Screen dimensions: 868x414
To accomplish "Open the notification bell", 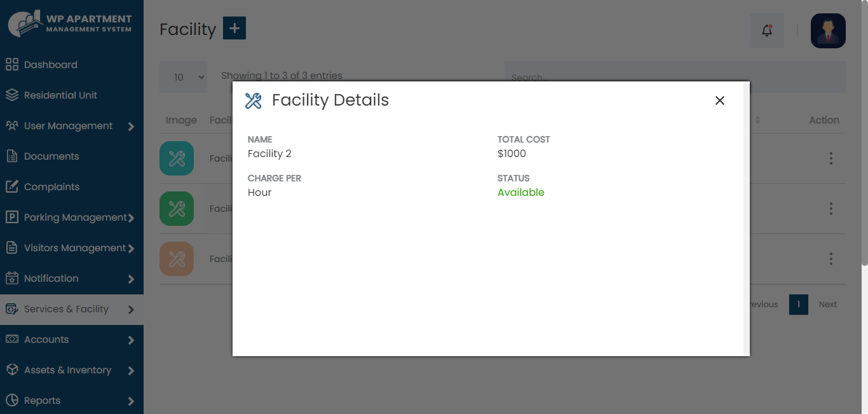I will pos(767,31).
